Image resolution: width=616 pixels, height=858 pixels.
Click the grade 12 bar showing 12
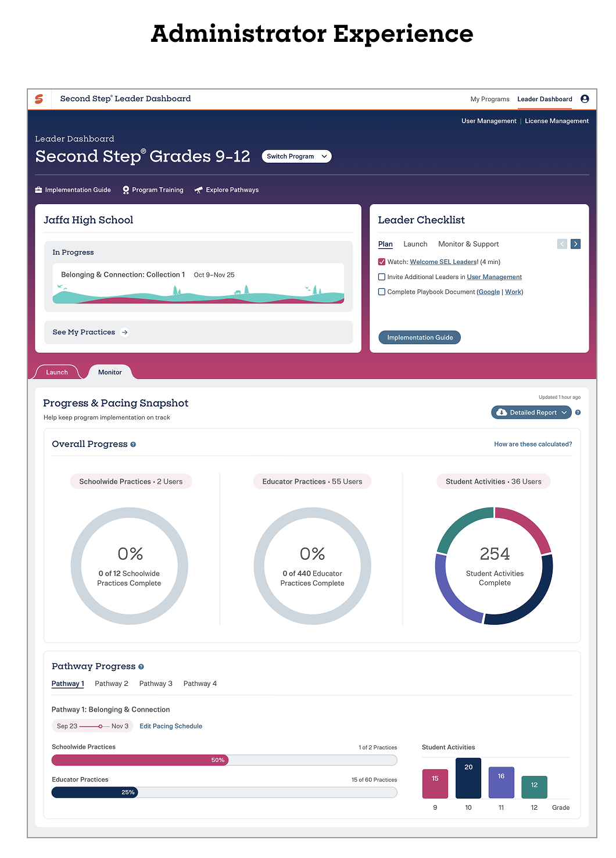[534, 787]
